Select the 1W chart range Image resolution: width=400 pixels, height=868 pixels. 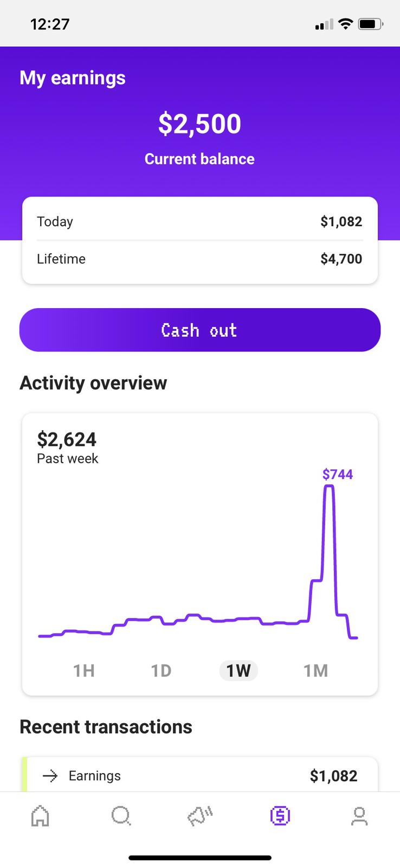[x=238, y=671]
